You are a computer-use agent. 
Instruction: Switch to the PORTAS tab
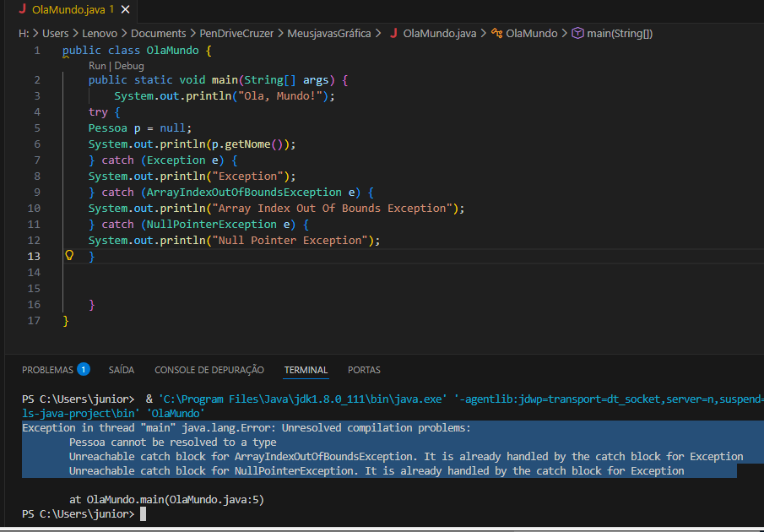[x=364, y=370]
